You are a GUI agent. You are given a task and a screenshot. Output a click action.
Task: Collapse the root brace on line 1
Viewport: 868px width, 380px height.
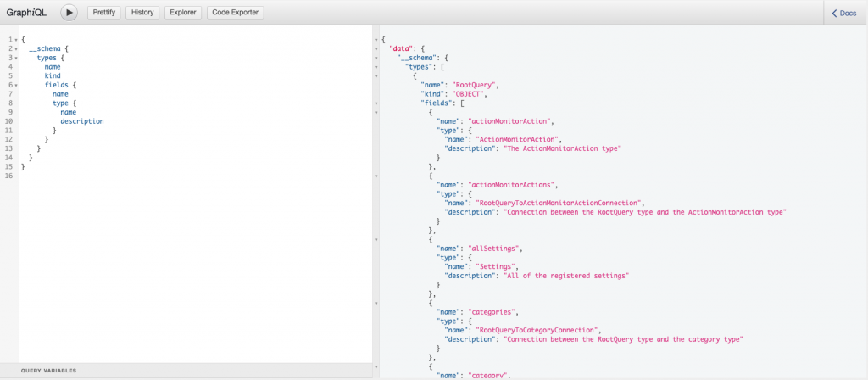[x=16, y=40]
